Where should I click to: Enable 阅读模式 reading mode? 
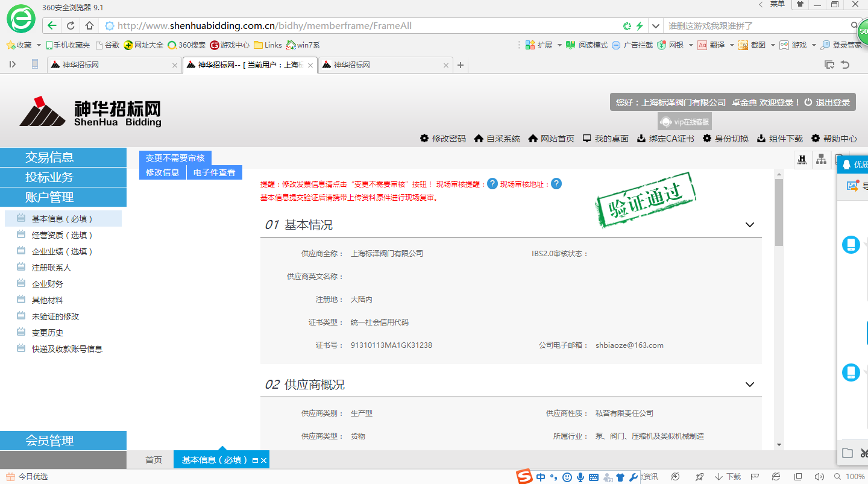587,45
